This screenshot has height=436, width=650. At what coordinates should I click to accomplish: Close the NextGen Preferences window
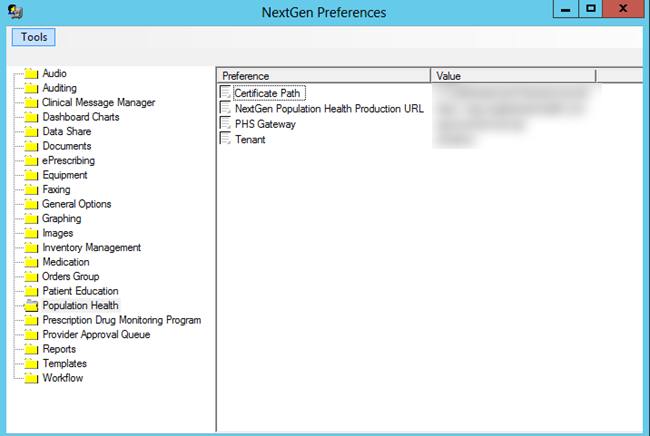[x=623, y=9]
